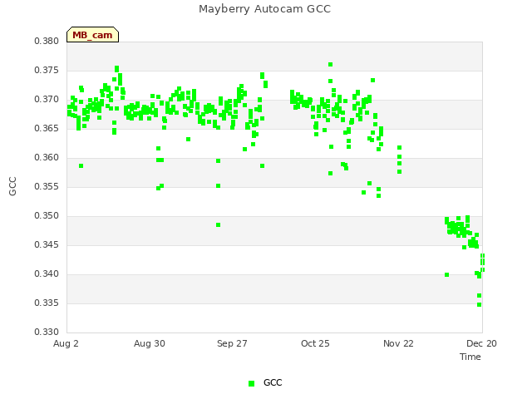The height and width of the screenshot is (399, 532).
Task: Click the 0.345 y-axis value
Action: [47, 245]
